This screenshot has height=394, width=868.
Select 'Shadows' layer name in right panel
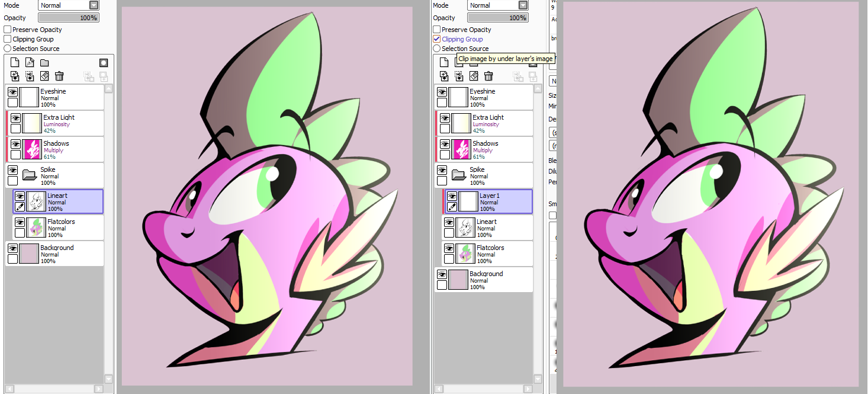tap(486, 143)
